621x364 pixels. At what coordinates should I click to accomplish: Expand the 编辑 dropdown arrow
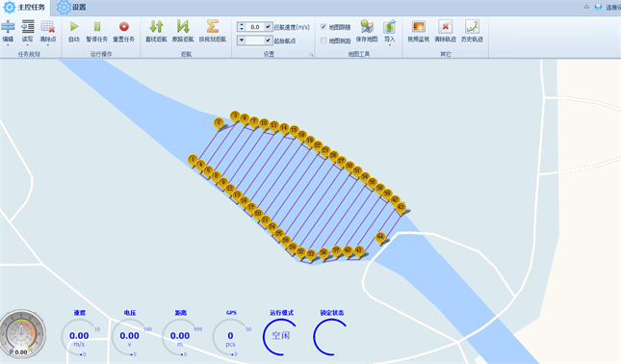pyautogui.click(x=8, y=45)
